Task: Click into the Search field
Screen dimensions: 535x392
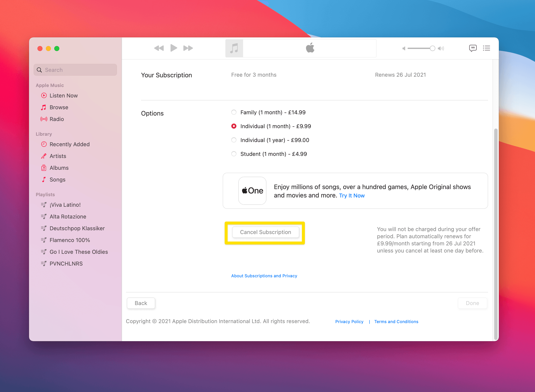Action: click(75, 70)
